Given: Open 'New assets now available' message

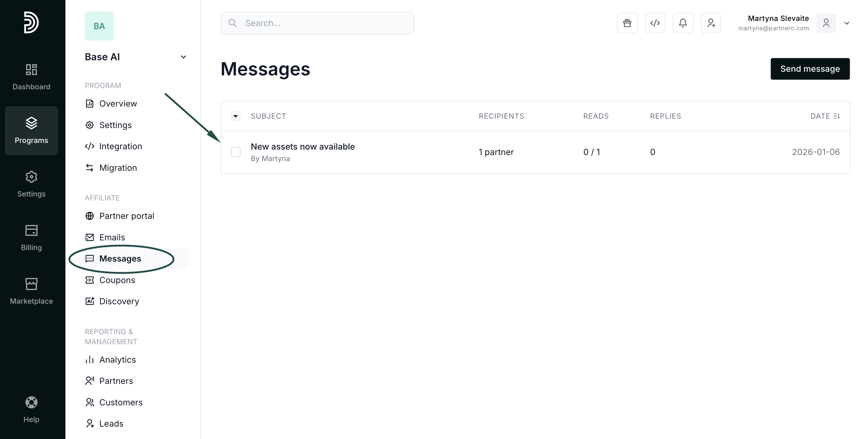Looking at the screenshot, I should [302, 147].
